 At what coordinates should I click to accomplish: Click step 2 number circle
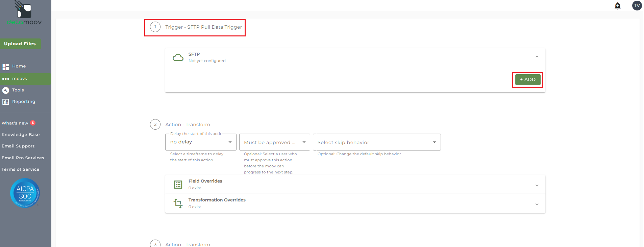pyautogui.click(x=155, y=125)
